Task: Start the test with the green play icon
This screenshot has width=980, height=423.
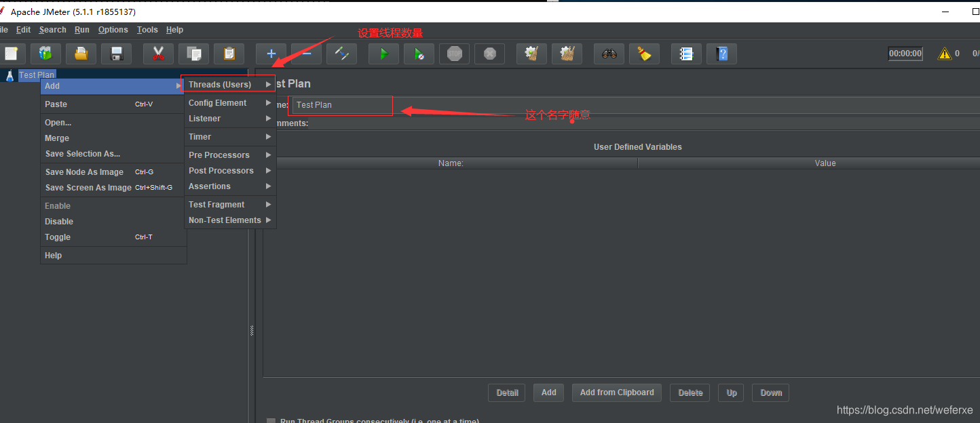Action: pos(384,54)
